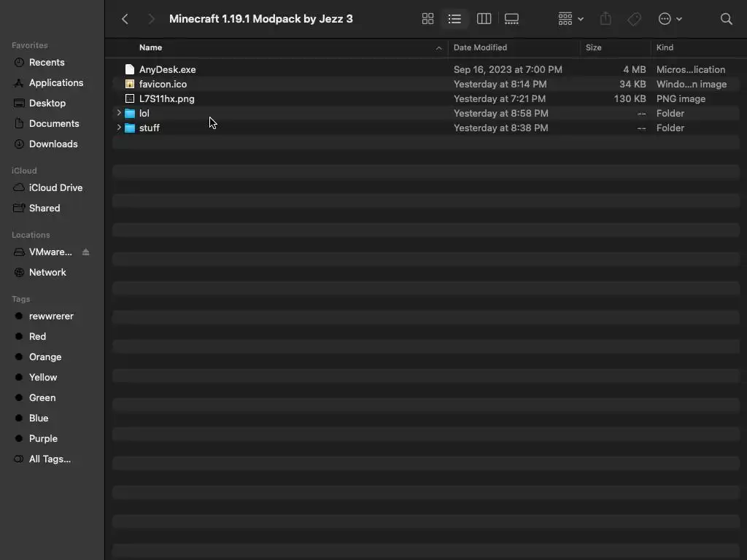Click the AnyDesk.exe date modified cell
The image size is (747, 560).
pyautogui.click(x=508, y=70)
